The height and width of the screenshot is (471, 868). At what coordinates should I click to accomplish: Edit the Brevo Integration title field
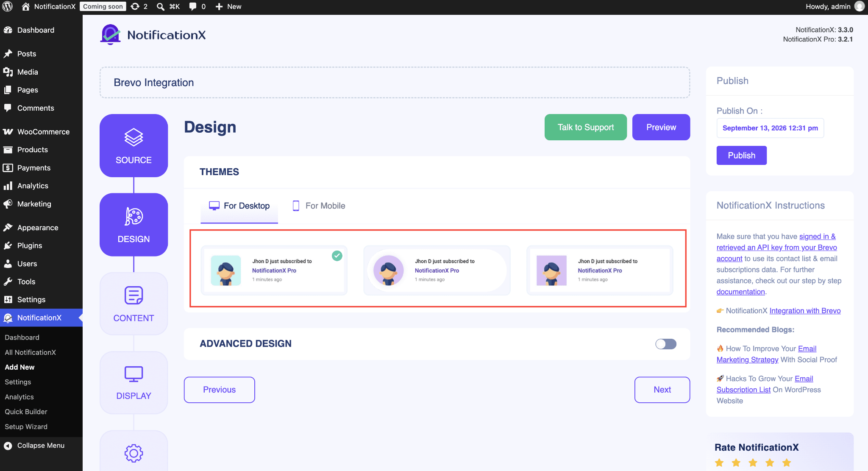pos(395,83)
